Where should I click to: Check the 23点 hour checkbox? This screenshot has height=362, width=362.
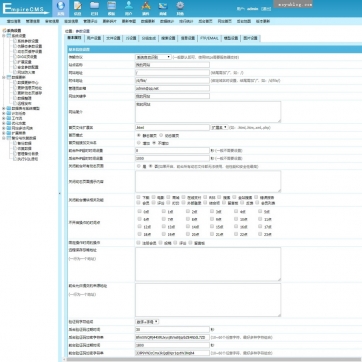click(x=260, y=234)
